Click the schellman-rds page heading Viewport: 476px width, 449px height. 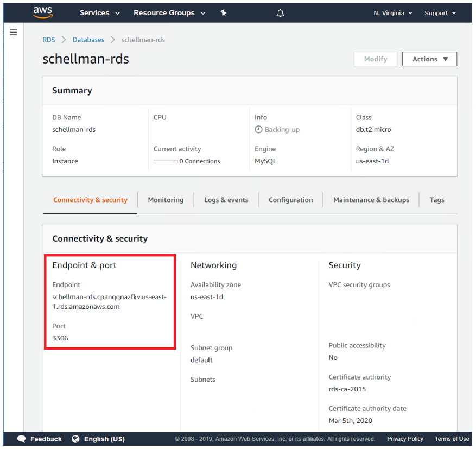coord(86,59)
